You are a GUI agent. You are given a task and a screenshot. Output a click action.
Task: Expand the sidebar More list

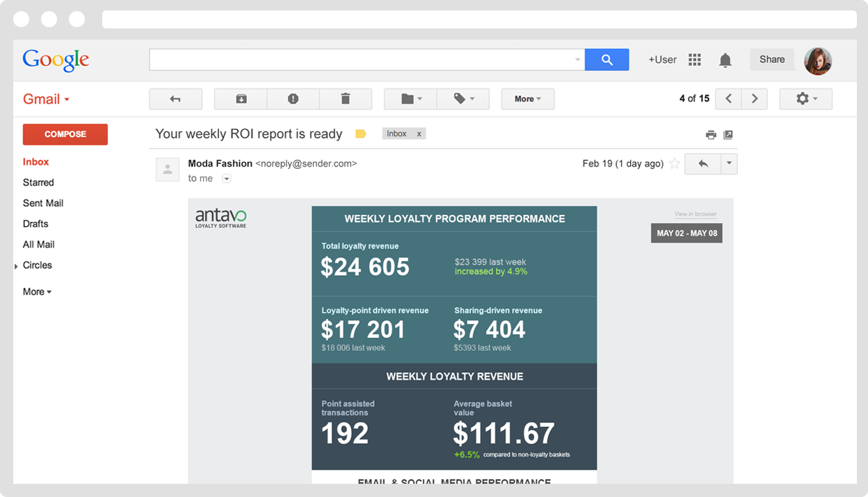point(37,292)
